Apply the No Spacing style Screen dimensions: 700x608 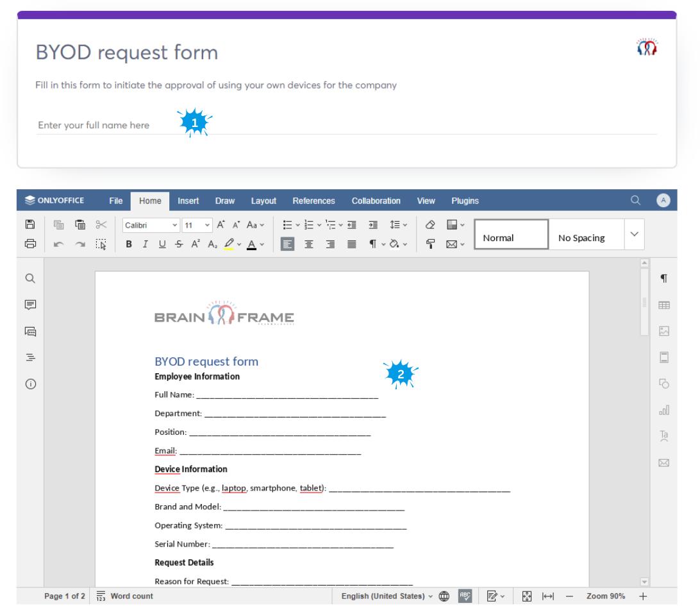[581, 238]
